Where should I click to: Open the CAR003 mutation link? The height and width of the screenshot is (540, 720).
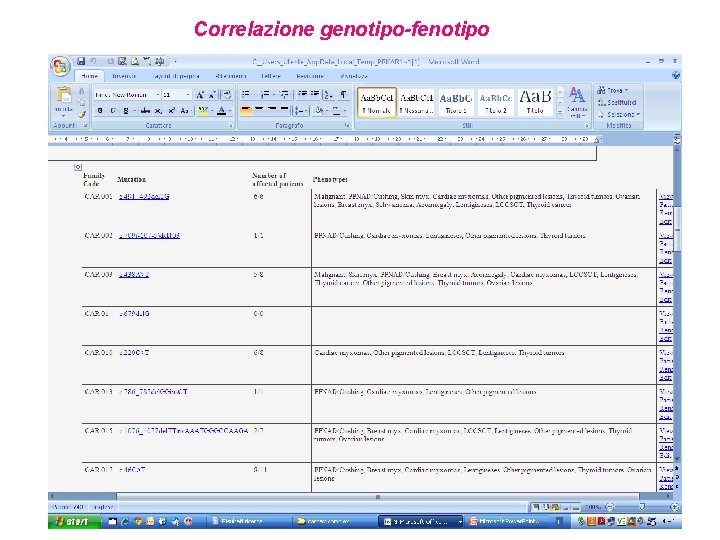click(134, 275)
